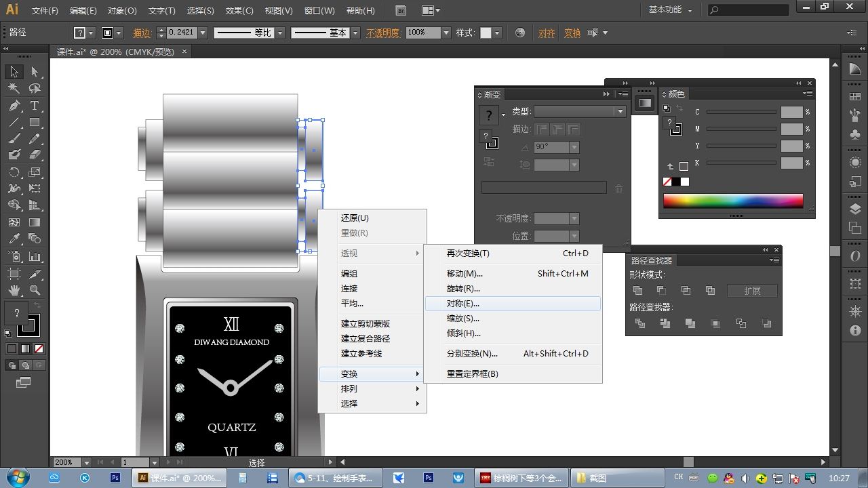Pick the Rotate tool

click(x=14, y=173)
